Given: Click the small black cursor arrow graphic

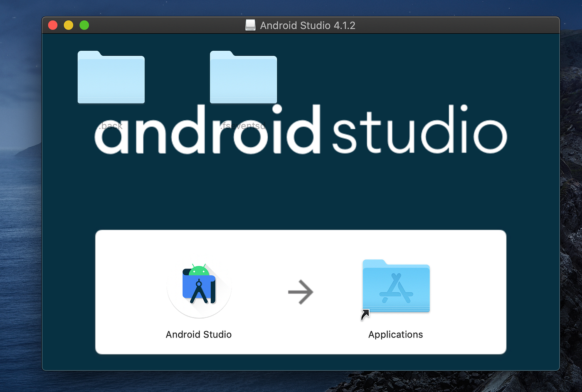Looking at the screenshot, I should tap(365, 314).
